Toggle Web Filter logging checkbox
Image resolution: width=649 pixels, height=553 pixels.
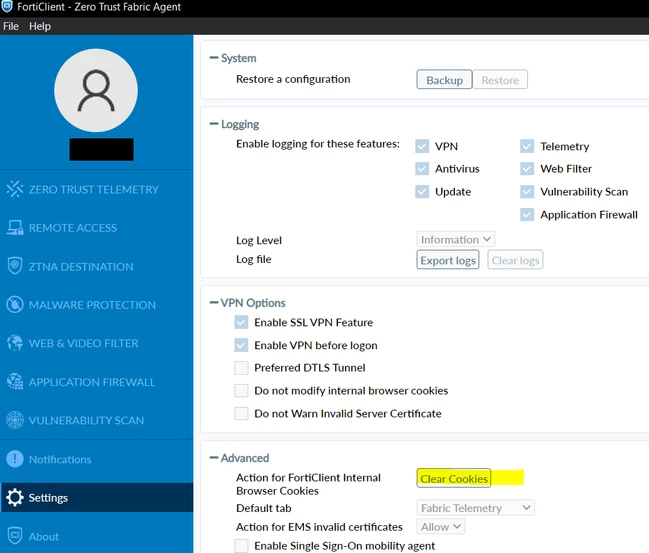coord(527,168)
